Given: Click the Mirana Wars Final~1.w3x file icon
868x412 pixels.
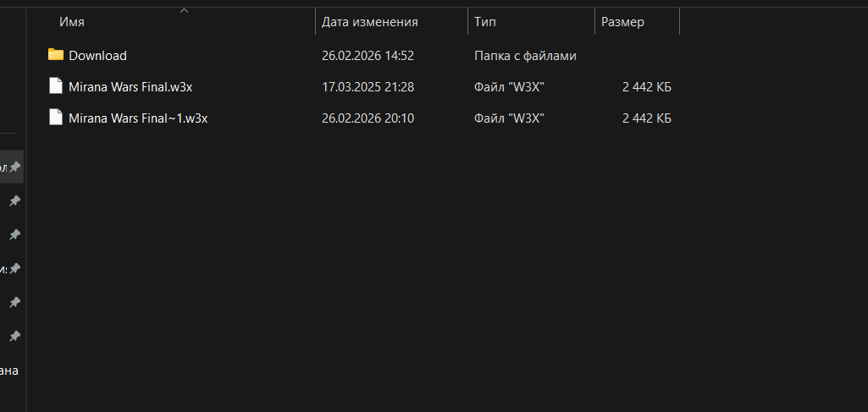Looking at the screenshot, I should coord(56,118).
